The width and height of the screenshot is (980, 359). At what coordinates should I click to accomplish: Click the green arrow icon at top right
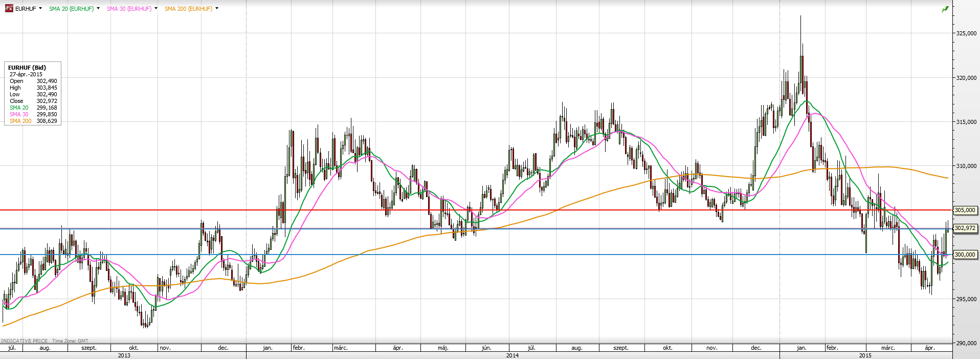click(945, 9)
